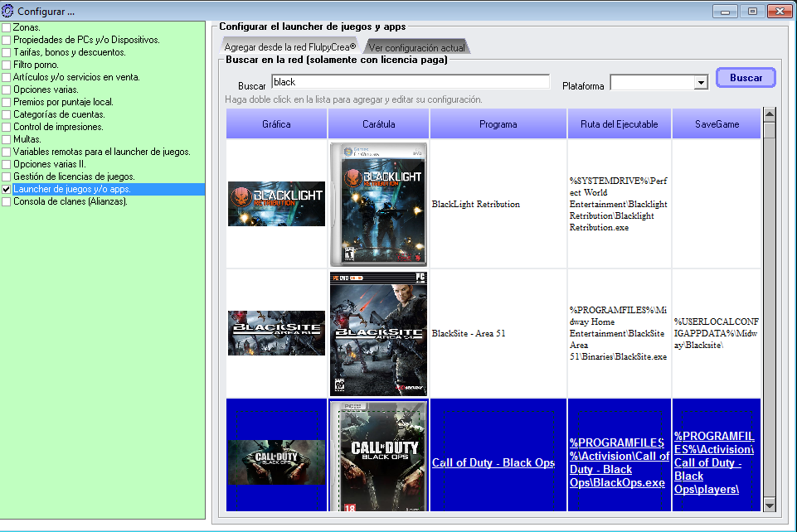Check Premios por puntaje local

tap(6, 102)
